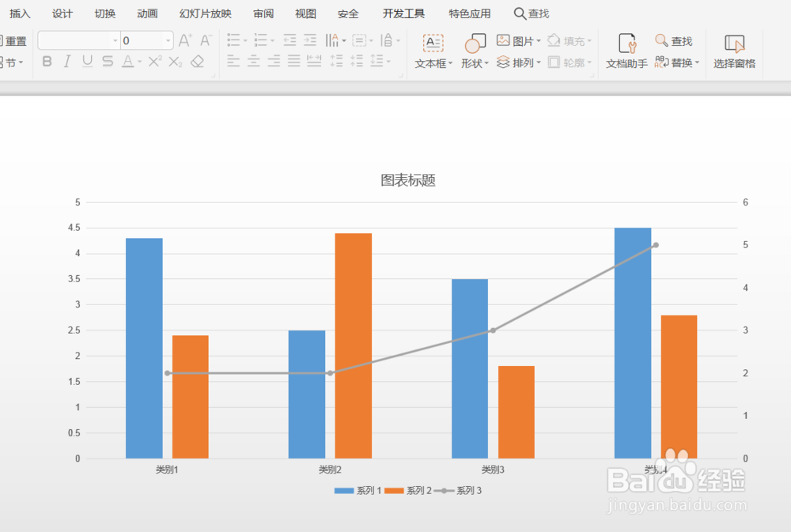Open the Shapes (形状) gallery icon
Image resolution: width=791 pixels, height=532 pixels.
475,43
